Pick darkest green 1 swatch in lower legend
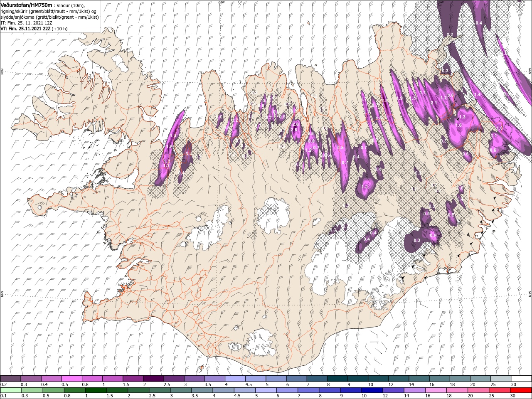The width and height of the screenshot is (532, 399). point(96,390)
